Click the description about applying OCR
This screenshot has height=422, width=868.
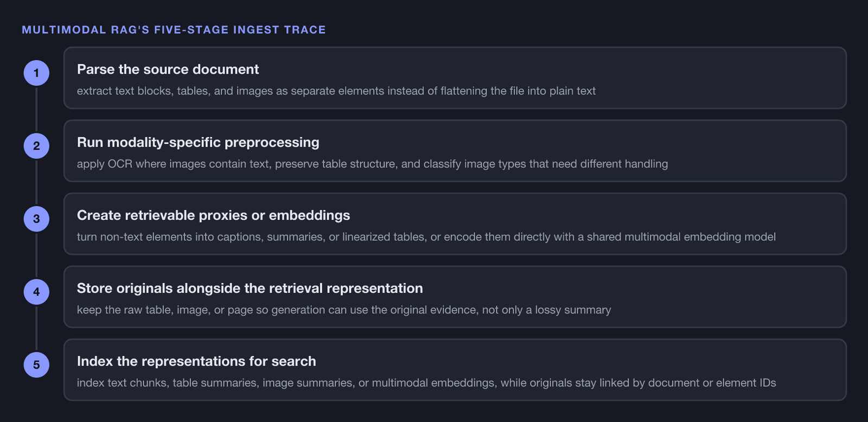[372, 164]
